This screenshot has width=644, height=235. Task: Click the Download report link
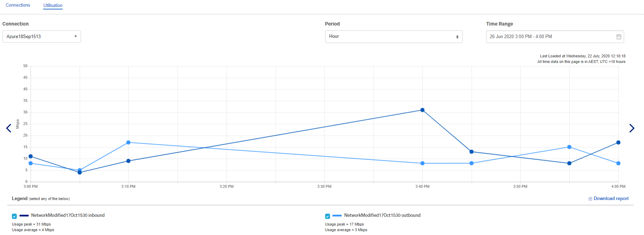611,199
